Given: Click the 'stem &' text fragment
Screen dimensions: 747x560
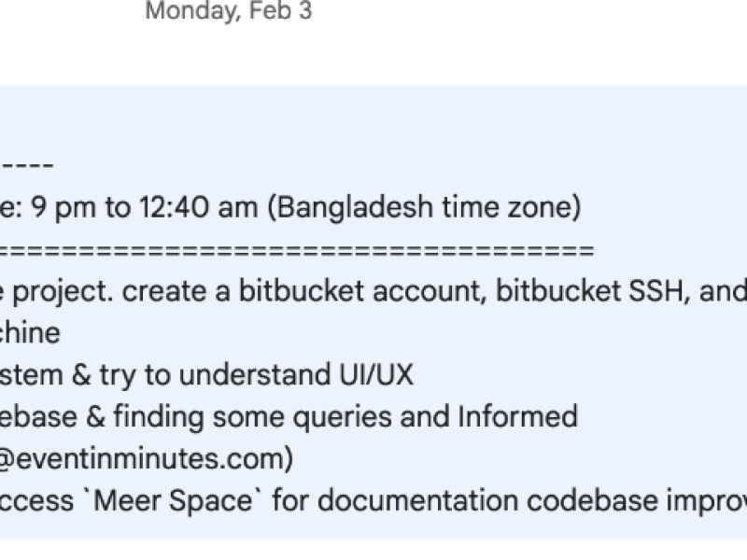Looking at the screenshot, I should pyautogui.click(x=46, y=375).
